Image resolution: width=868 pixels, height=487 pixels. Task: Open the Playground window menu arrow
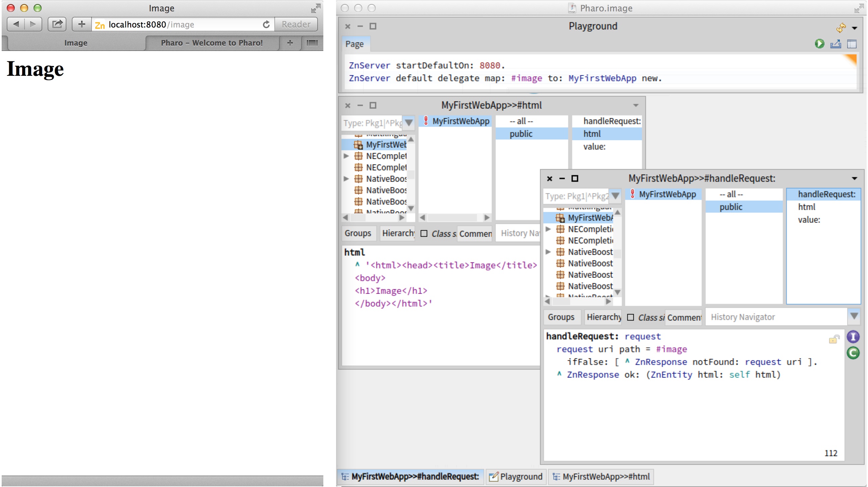(855, 28)
